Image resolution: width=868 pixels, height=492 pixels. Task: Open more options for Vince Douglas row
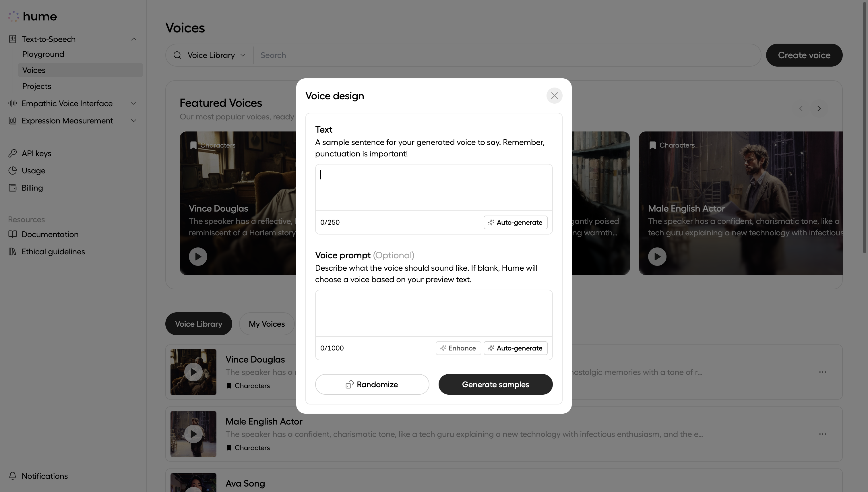click(822, 372)
